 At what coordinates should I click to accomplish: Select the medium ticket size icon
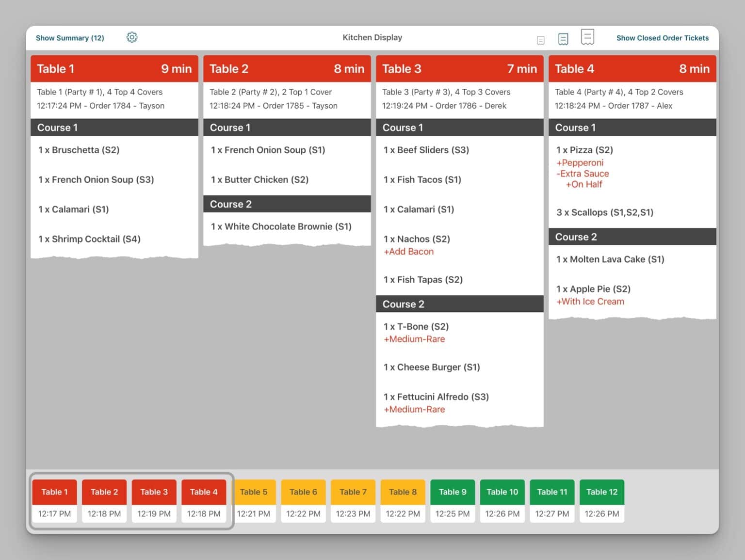(563, 39)
